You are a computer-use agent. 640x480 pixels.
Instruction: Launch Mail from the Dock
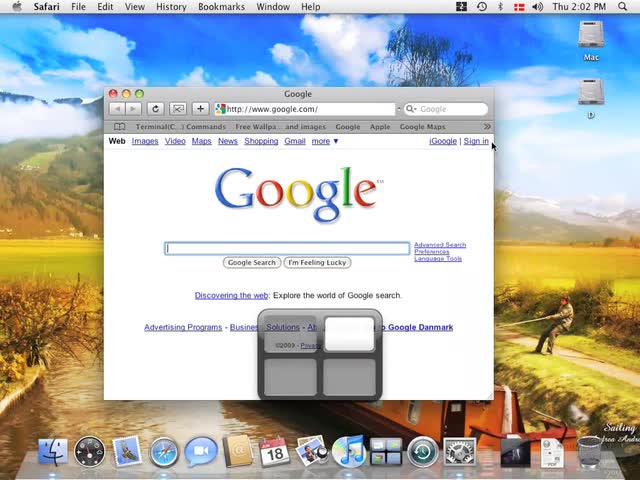pyautogui.click(x=127, y=451)
